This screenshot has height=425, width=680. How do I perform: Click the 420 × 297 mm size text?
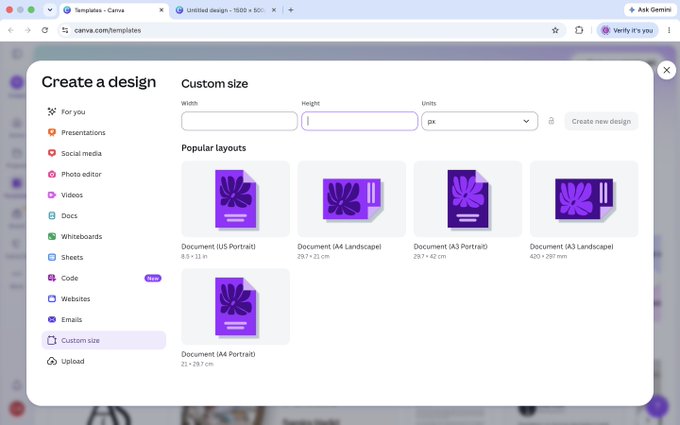point(548,256)
